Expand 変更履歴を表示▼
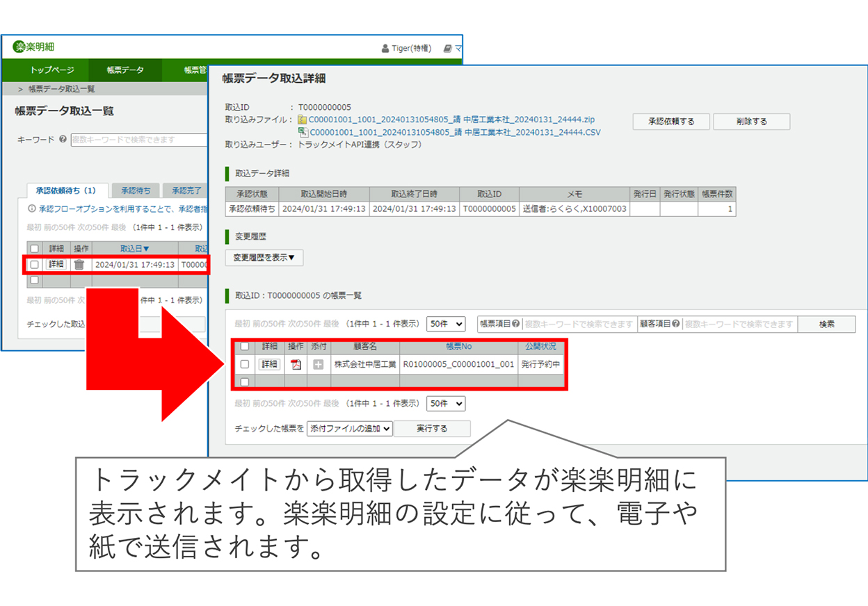 [264, 258]
